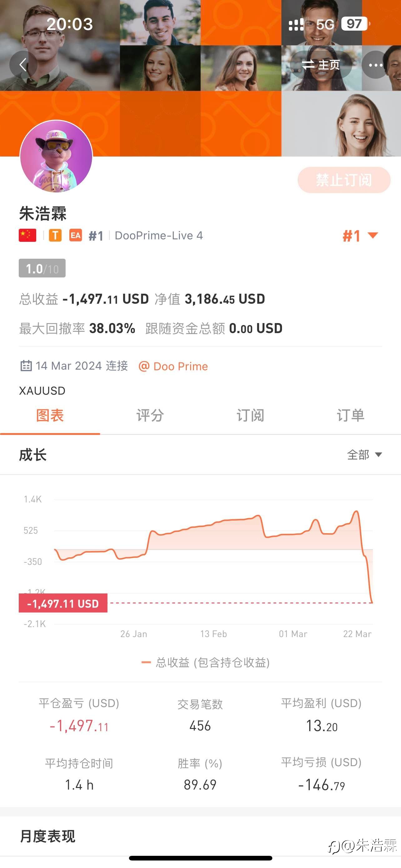Tap the calendar icon beside 14 Mar 2024
This screenshot has width=401, height=868.
(26, 366)
